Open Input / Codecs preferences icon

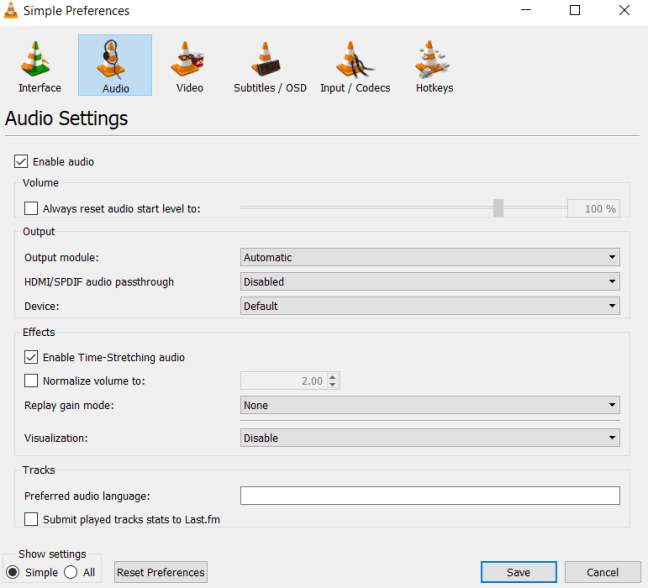[x=354, y=60]
